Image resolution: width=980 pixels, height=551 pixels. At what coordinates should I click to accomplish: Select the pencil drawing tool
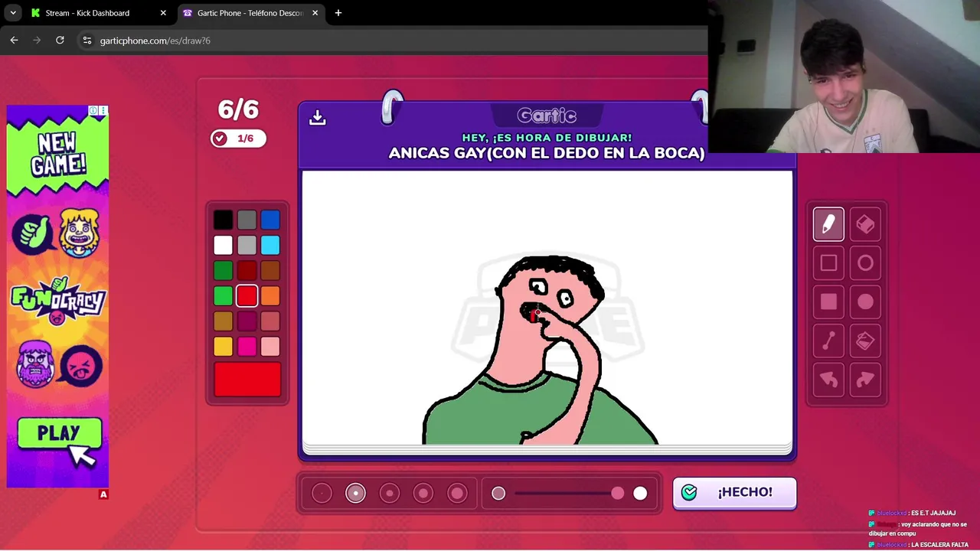[x=828, y=224]
